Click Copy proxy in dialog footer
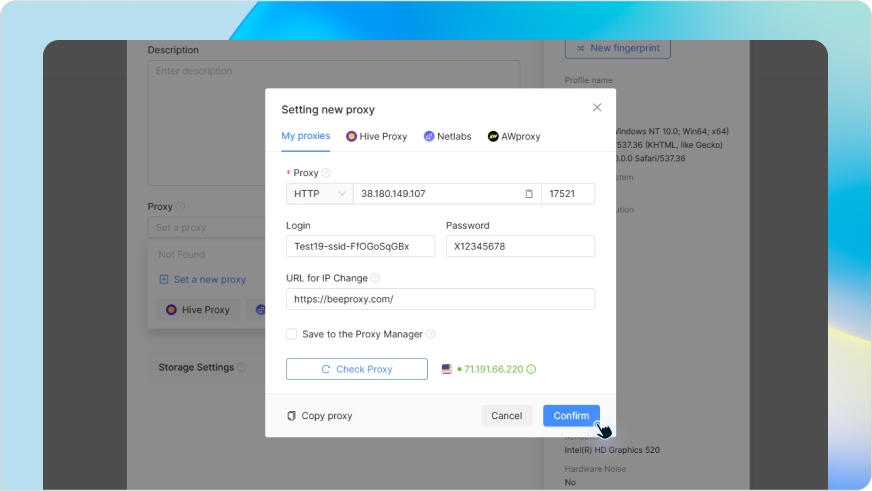872x491 pixels. (320, 416)
